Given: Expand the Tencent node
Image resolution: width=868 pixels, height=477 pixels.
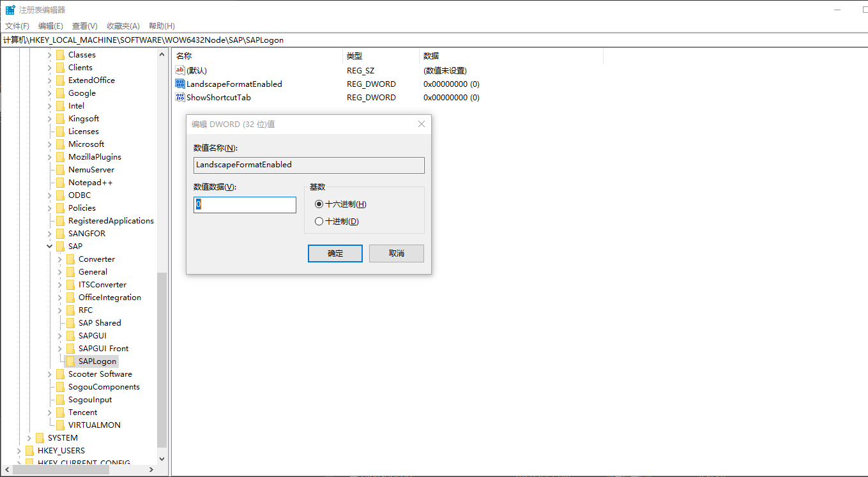Looking at the screenshot, I should click(49, 412).
